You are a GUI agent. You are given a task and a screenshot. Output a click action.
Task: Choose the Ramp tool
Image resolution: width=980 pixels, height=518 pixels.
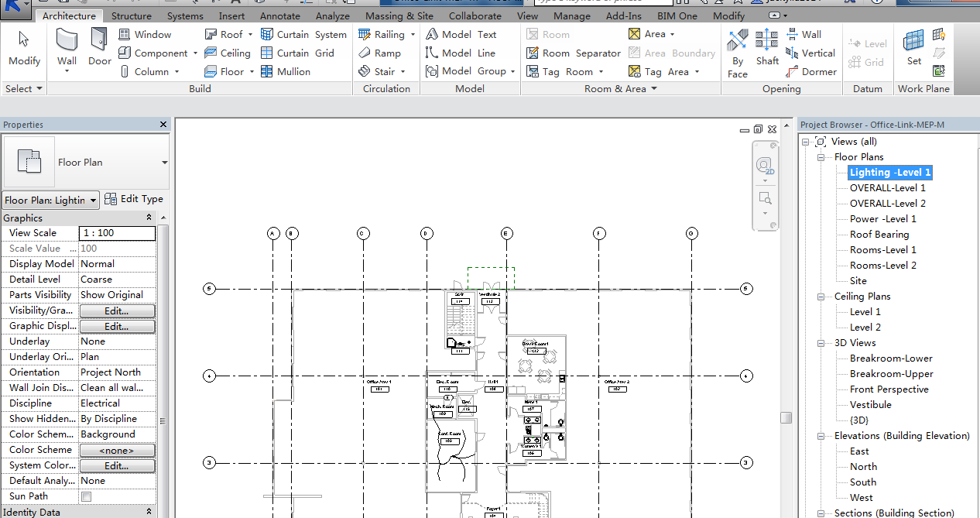(x=380, y=53)
